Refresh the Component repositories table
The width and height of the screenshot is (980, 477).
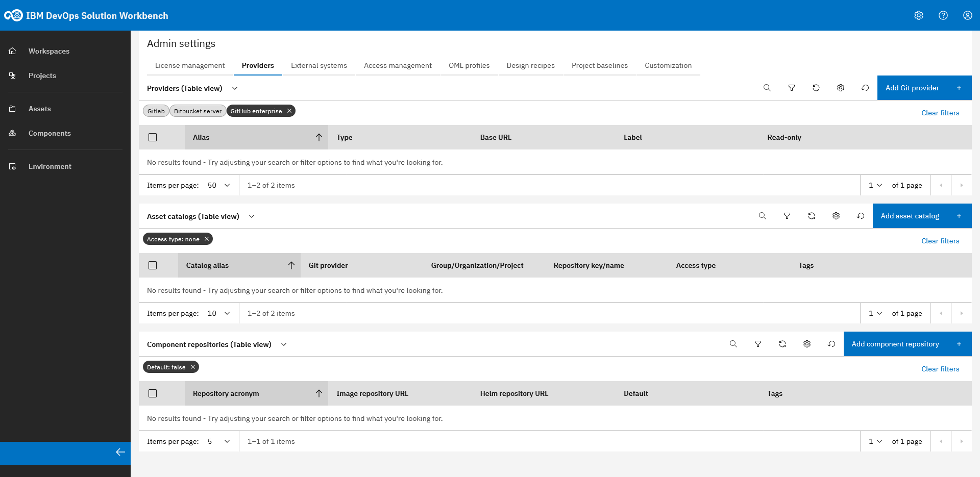coord(782,344)
